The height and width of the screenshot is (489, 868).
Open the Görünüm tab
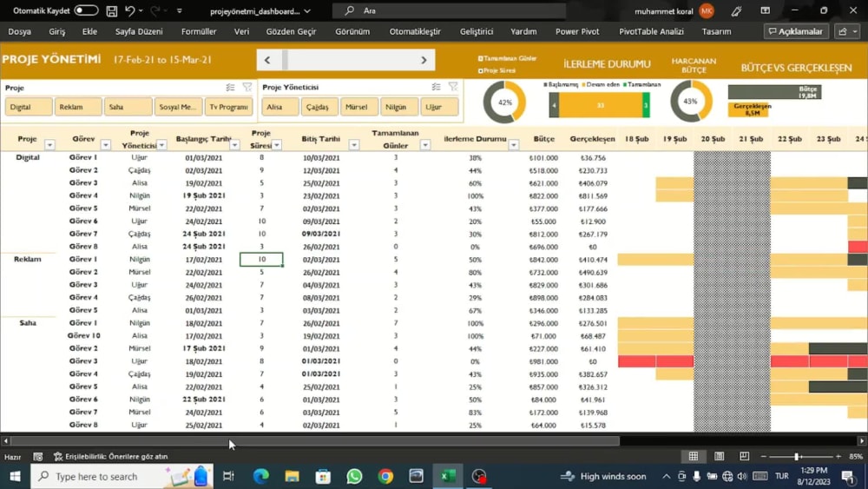pos(352,31)
